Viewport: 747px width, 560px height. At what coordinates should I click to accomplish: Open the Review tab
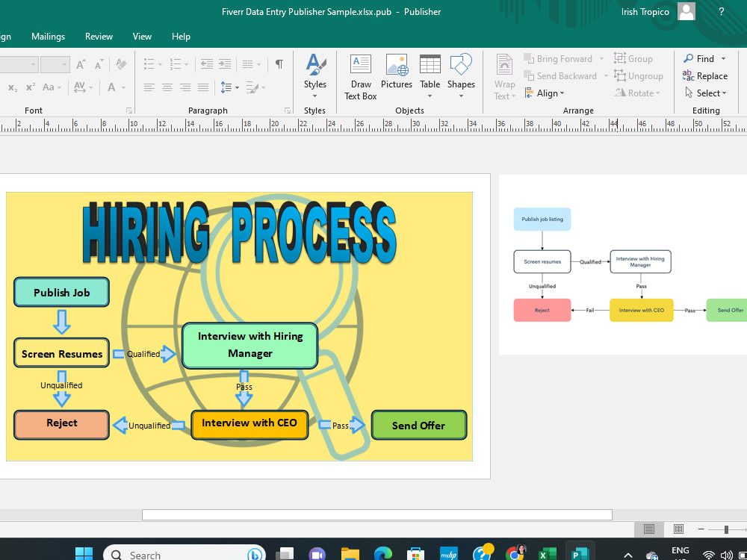(99, 37)
